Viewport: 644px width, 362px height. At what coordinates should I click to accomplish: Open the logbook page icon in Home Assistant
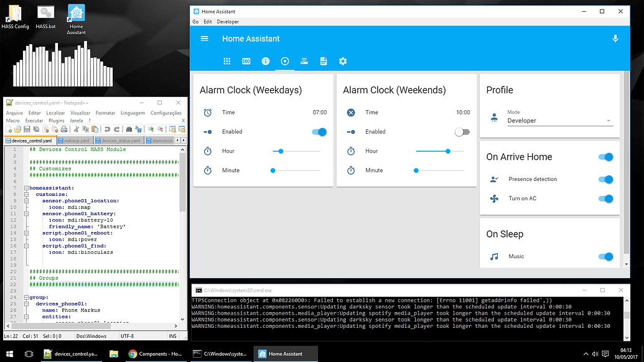pyautogui.click(x=324, y=61)
